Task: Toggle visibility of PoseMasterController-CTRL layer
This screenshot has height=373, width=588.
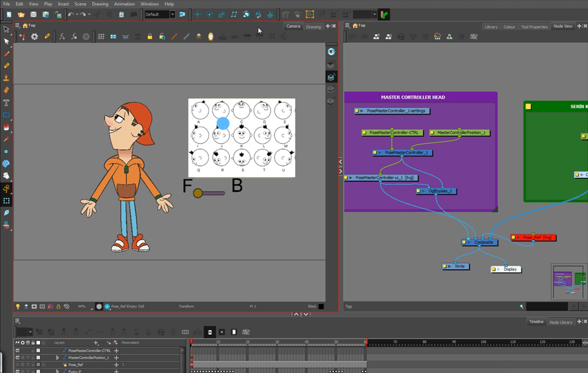Action: tap(18, 350)
